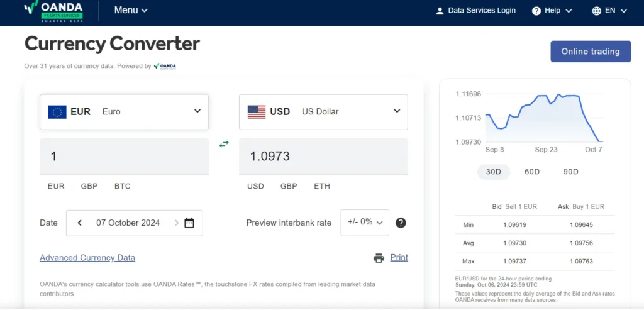
Task: Open the Help menu
Action: tap(552, 11)
